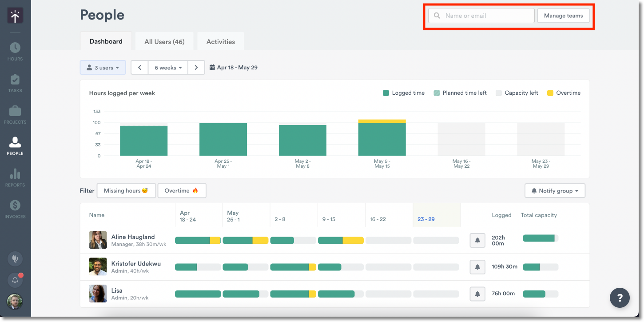This screenshot has width=644, height=322.
Task: Click bell icon for Aline Haugland
Action: (477, 241)
